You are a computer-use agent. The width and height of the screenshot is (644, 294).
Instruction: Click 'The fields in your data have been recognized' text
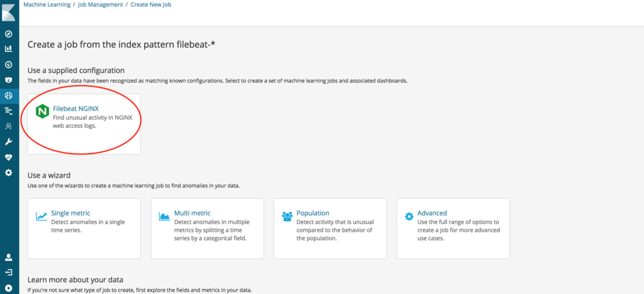217,81
